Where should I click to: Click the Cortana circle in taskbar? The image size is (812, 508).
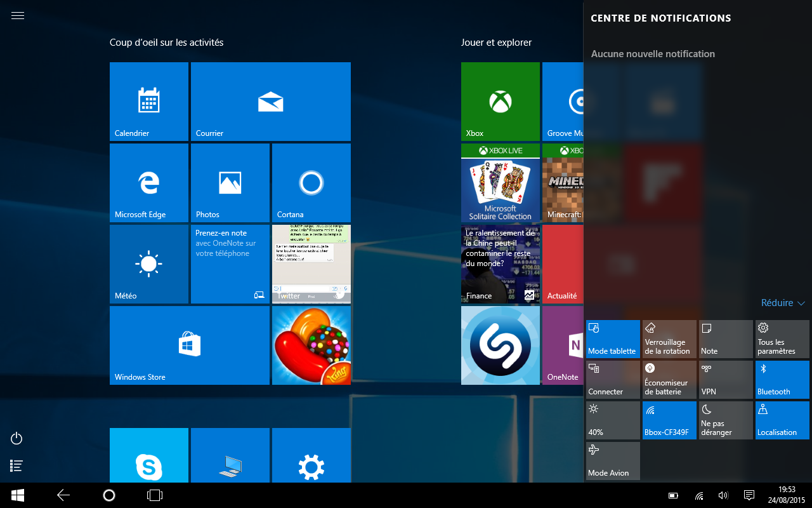(x=109, y=495)
